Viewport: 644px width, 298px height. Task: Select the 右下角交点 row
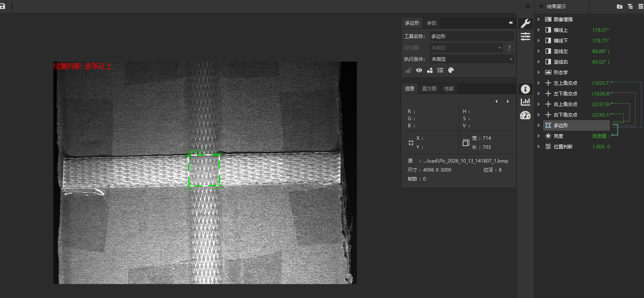click(576, 115)
